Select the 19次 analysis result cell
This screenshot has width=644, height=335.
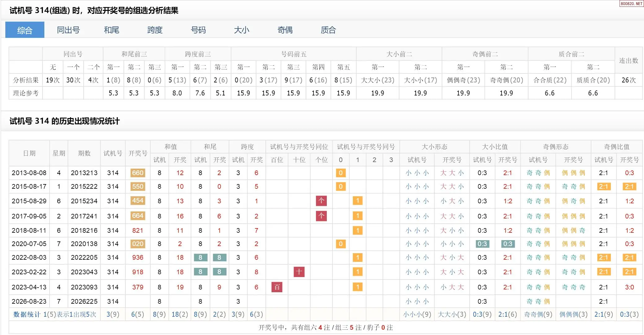(x=53, y=80)
